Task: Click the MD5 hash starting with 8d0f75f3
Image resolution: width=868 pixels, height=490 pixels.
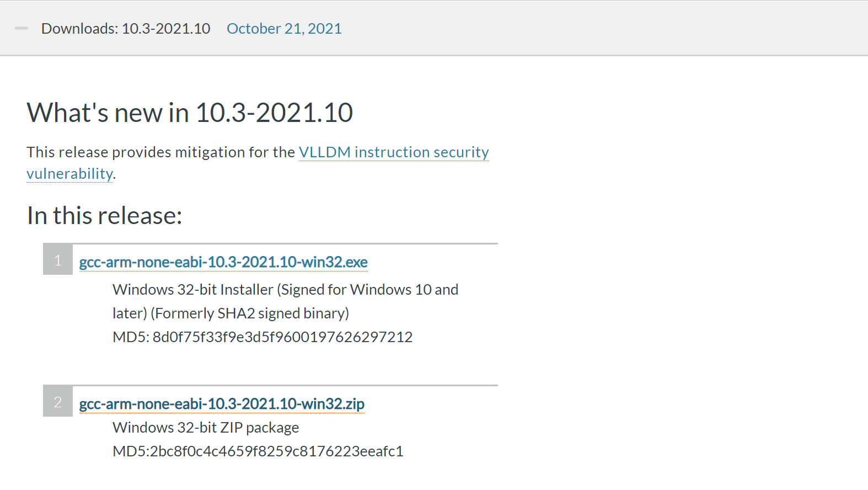Action: coord(282,337)
